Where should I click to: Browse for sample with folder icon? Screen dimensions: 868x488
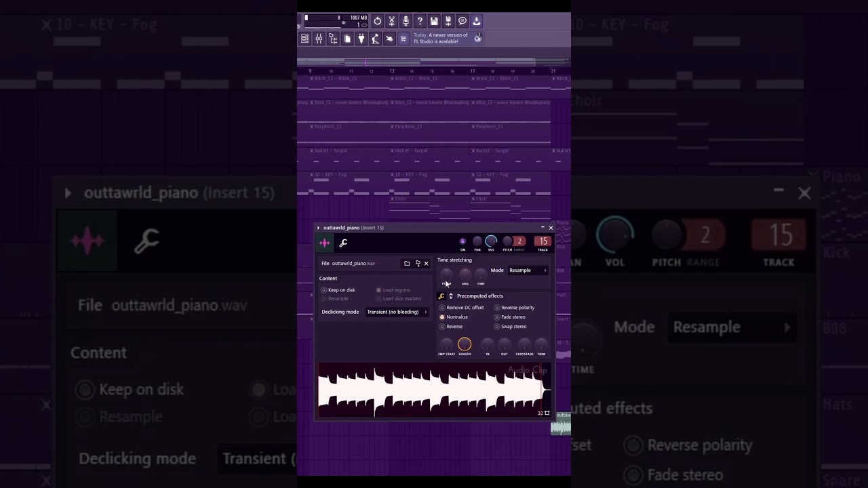(407, 263)
